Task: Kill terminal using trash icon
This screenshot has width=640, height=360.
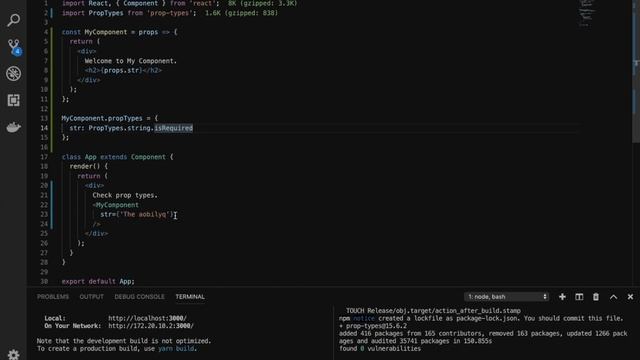Action: [596, 297]
